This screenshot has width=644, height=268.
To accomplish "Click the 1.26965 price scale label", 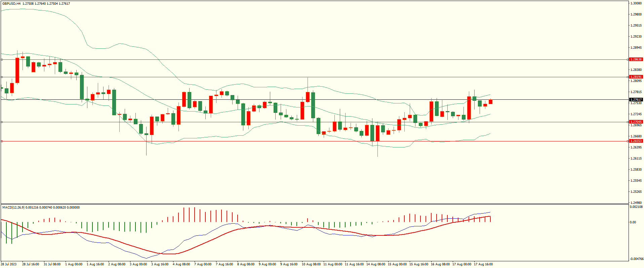I will pos(636,125).
